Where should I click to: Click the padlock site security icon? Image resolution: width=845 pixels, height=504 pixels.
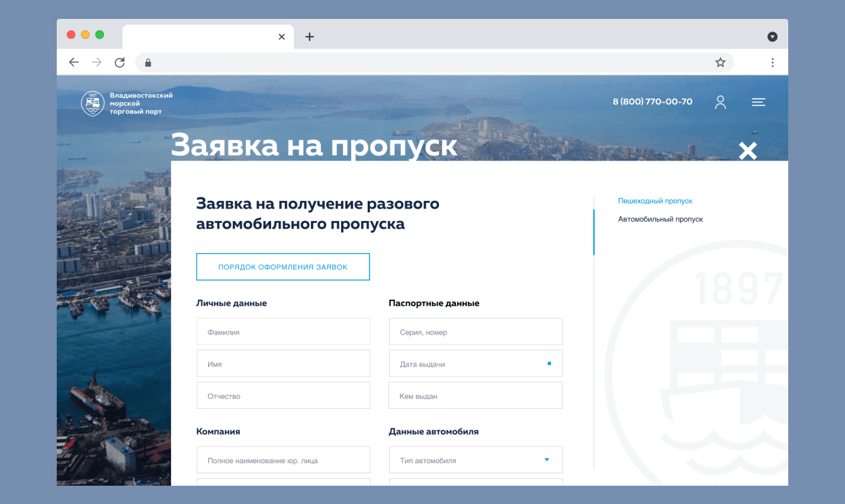(148, 62)
